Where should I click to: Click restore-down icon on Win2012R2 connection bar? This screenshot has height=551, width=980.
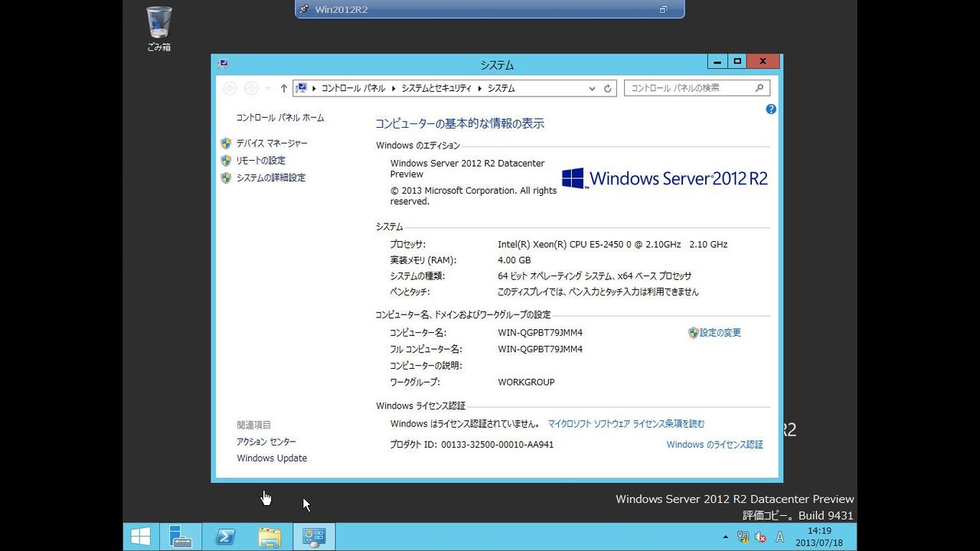tap(664, 9)
